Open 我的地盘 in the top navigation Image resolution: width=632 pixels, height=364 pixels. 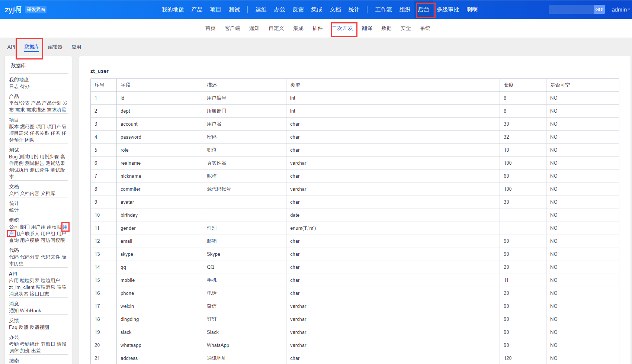173,10
